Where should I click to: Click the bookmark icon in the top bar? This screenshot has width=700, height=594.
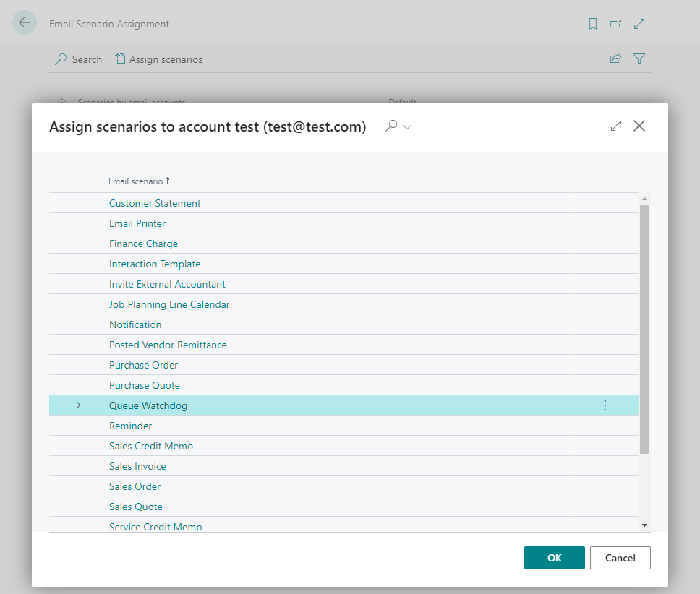(592, 23)
